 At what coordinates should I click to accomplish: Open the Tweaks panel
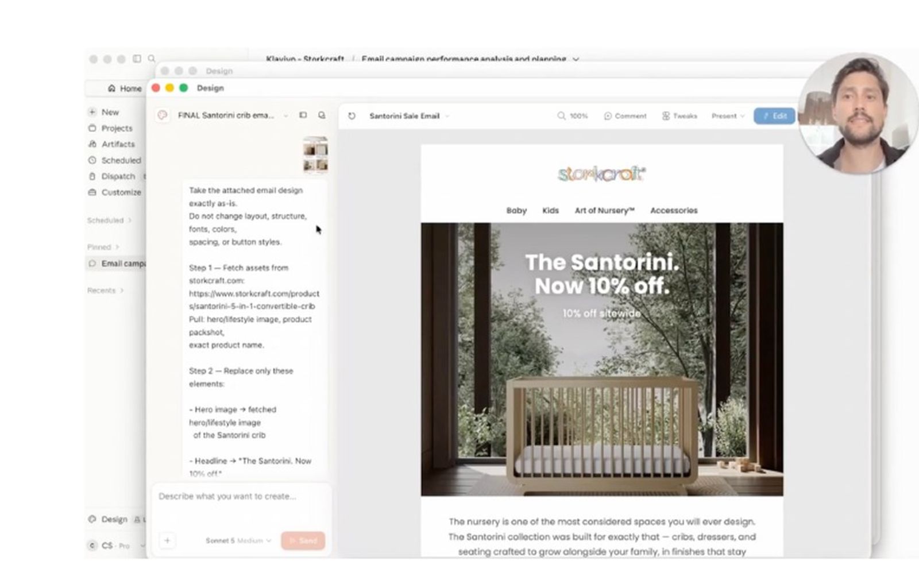click(679, 116)
